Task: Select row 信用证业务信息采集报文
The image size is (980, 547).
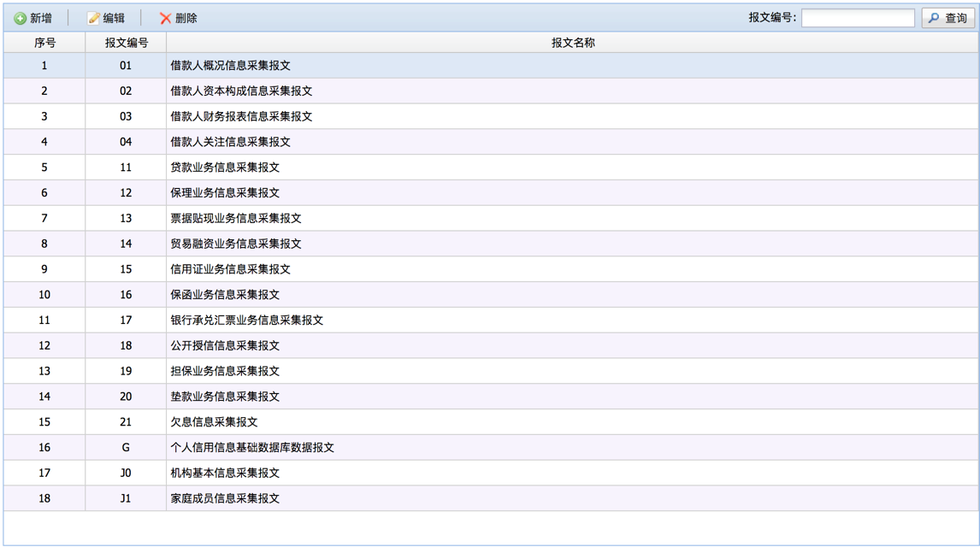Action: 230,269
